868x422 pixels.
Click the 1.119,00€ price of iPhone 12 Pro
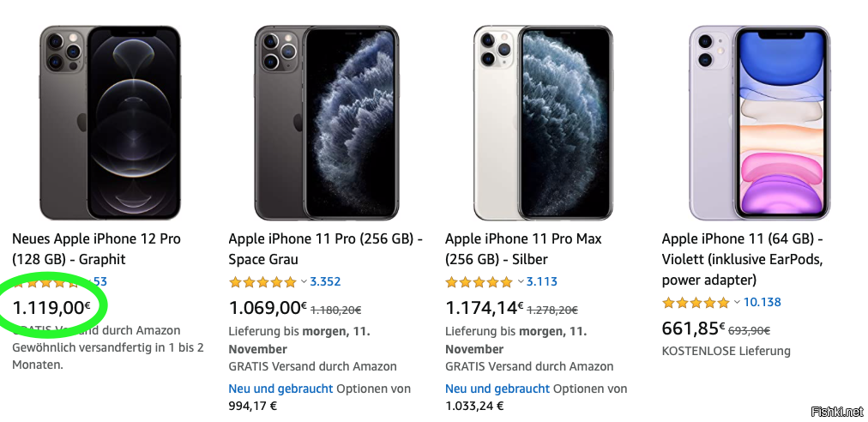[51, 306]
